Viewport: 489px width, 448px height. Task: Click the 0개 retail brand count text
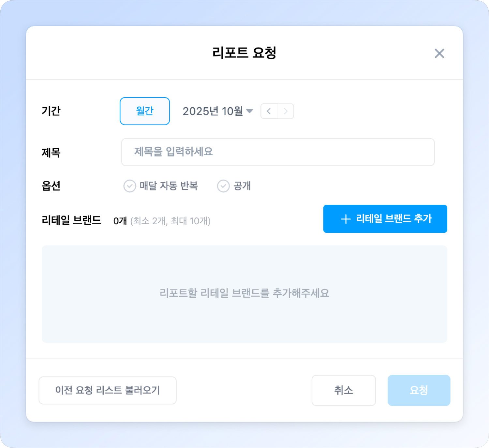click(x=120, y=221)
